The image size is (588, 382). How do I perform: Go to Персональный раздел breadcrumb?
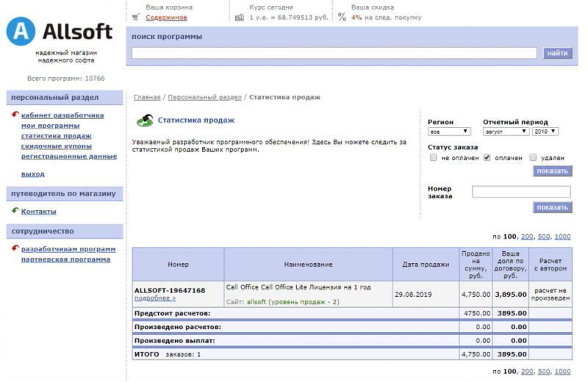pyautogui.click(x=205, y=97)
